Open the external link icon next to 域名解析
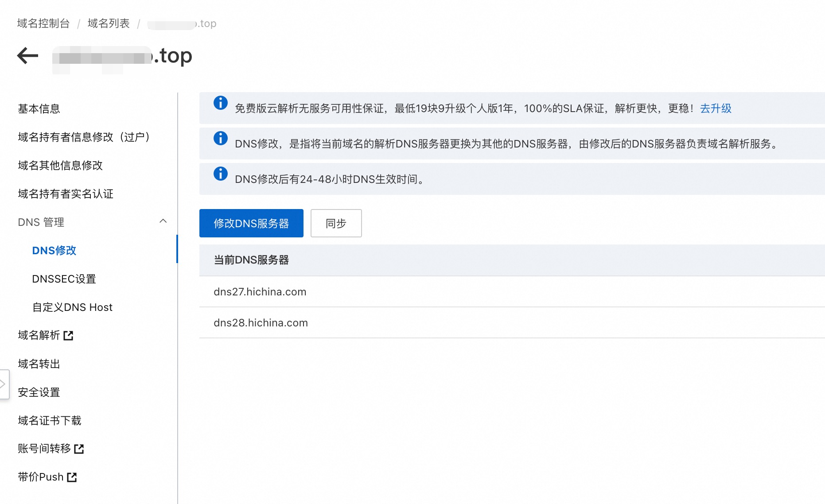The height and width of the screenshot is (504, 825). click(x=69, y=335)
